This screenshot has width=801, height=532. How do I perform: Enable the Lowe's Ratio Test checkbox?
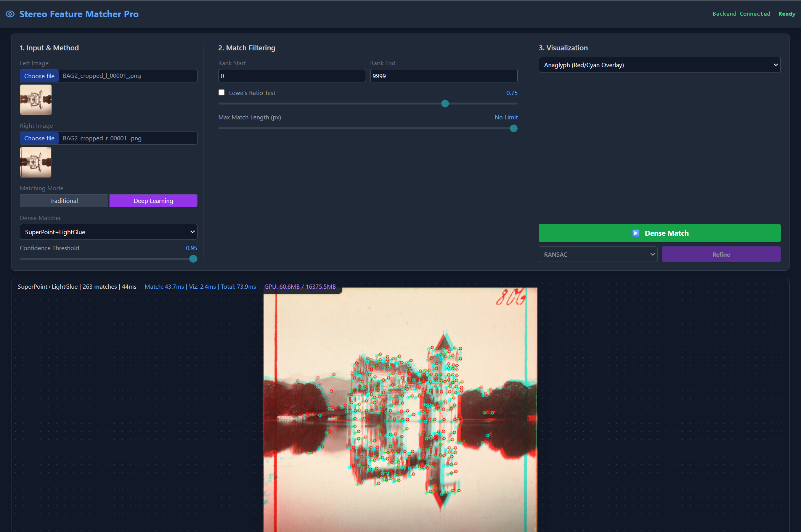point(222,92)
